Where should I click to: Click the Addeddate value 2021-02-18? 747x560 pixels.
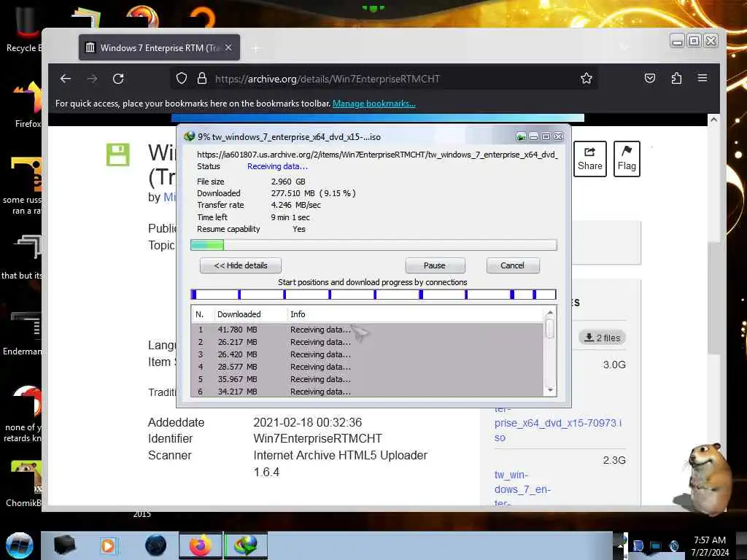(308, 422)
